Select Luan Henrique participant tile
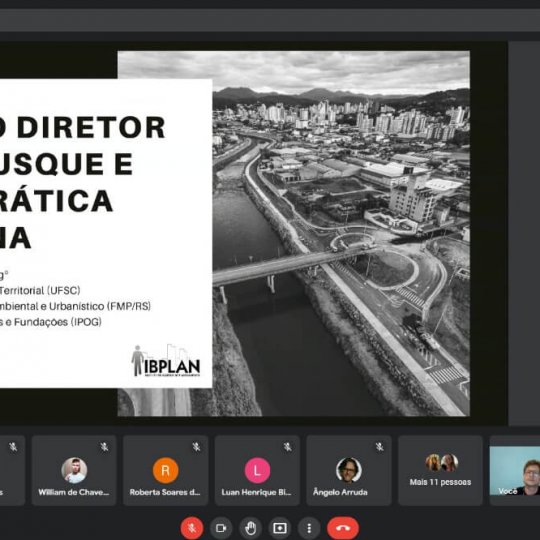 257,470
